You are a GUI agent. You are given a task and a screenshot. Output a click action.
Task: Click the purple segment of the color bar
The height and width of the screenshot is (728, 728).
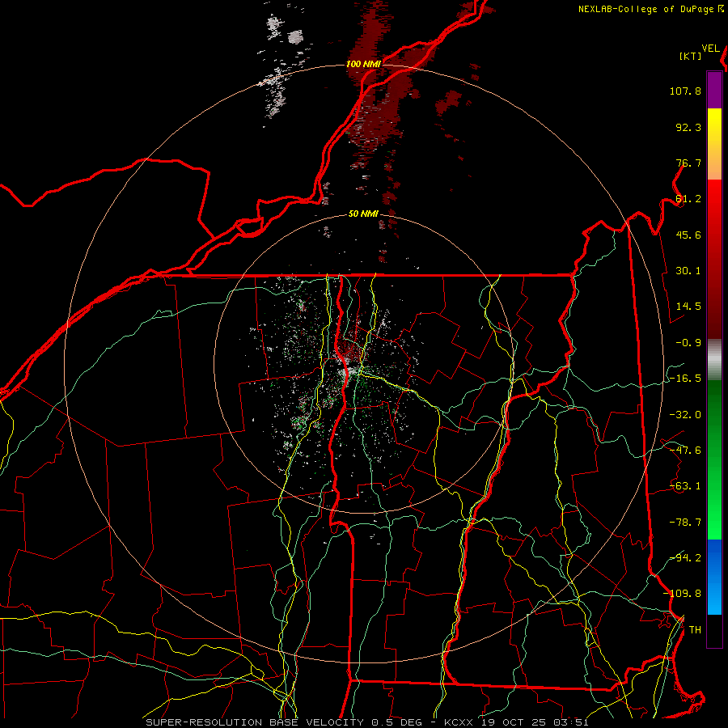tap(714, 90)
